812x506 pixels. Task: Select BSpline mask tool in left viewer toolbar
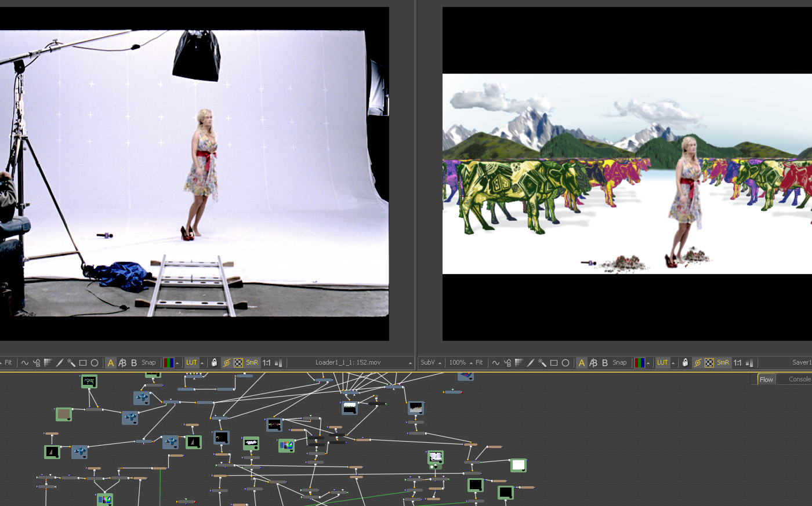[37, 363]
